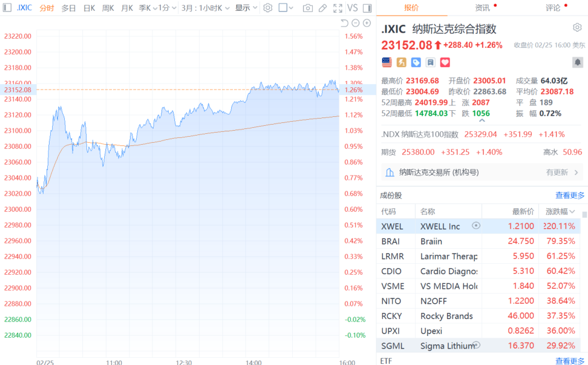
Task: Open chart settings gear in toolbar
Action: [x=267, y=8]
